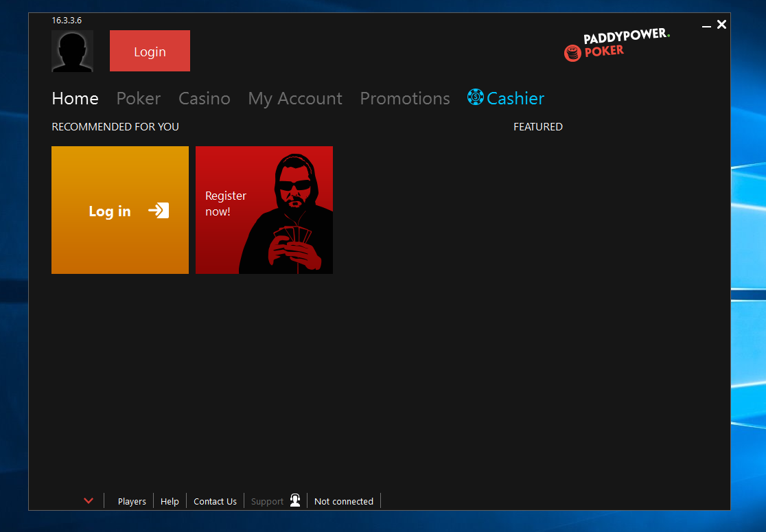766x532 pixels.
Task: Minimize the poker client window
Action: coord(706,25)
